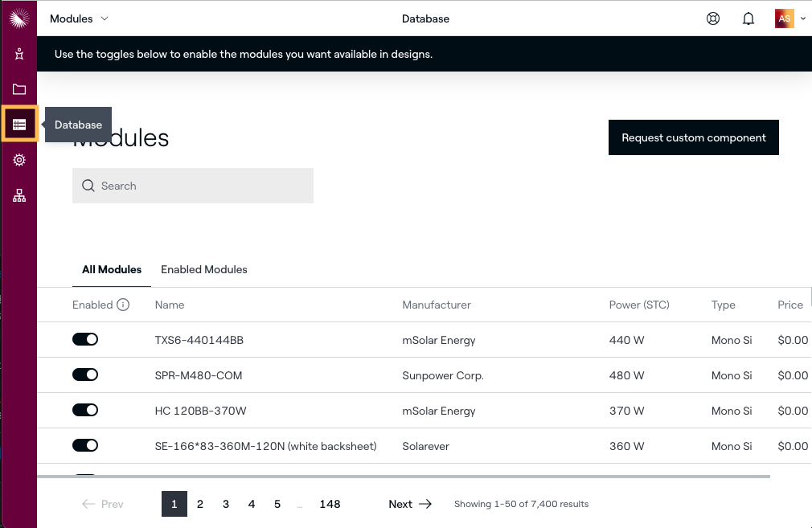Open the AS user account menu

789,18
